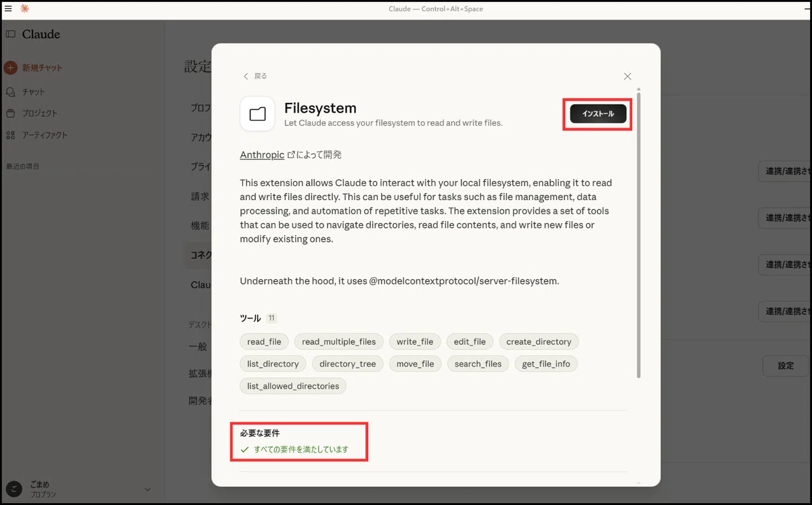
Task: Open 機能 in the background settings list
Action: pyautogui.click(x=200, y=226)
